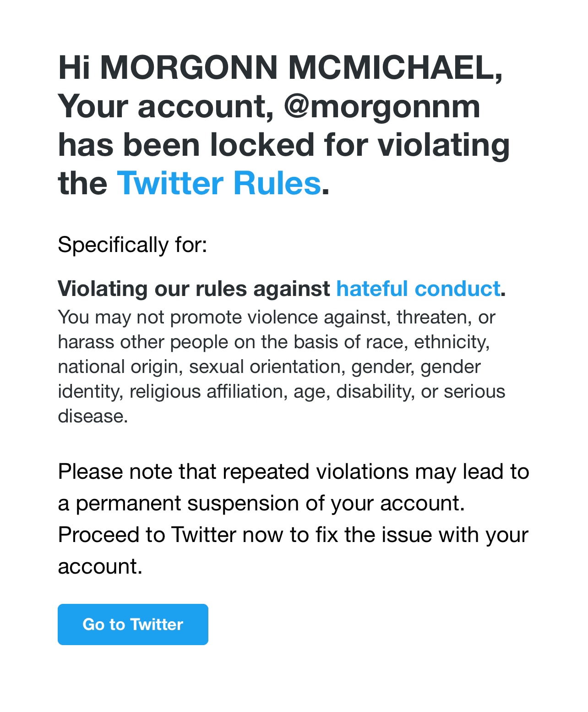Click the Go to Twitter button
Screen dimensions: 588x712
pyautogui.click(x=133, y=624)
